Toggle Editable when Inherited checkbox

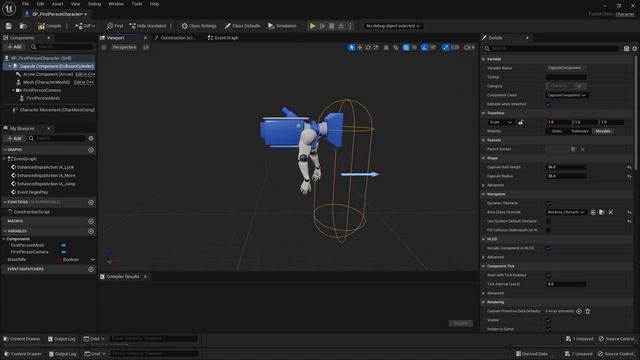[x=548, y=104]
